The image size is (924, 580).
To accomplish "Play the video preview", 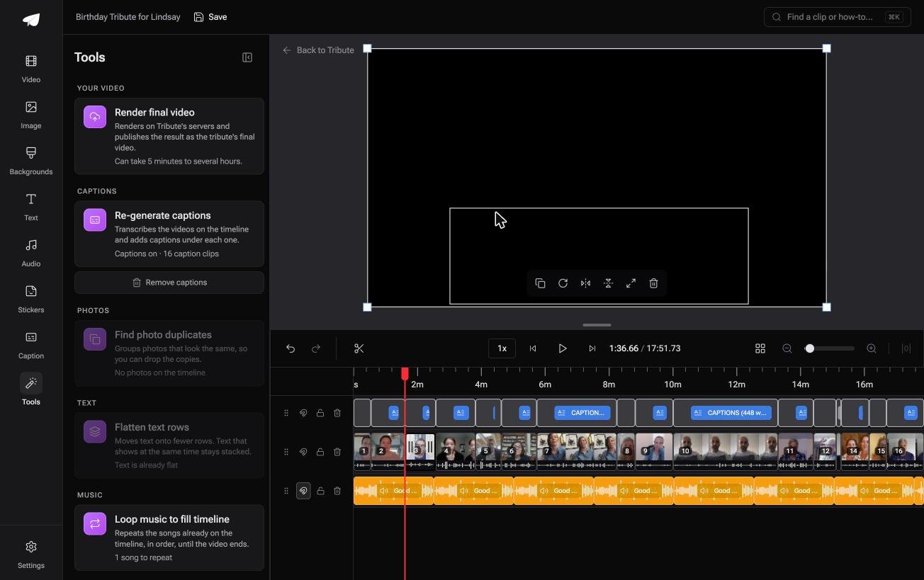I will pos(563,348).
